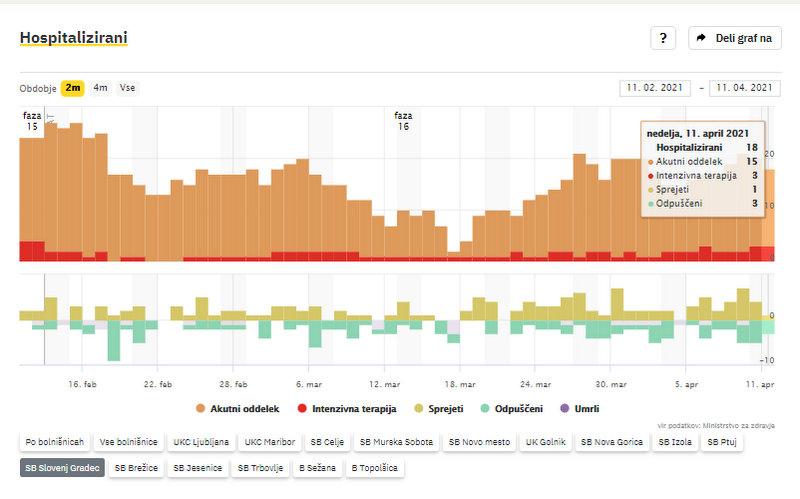Click the share arrow icon
Viewport: 800px width, 499px height.
701,38
